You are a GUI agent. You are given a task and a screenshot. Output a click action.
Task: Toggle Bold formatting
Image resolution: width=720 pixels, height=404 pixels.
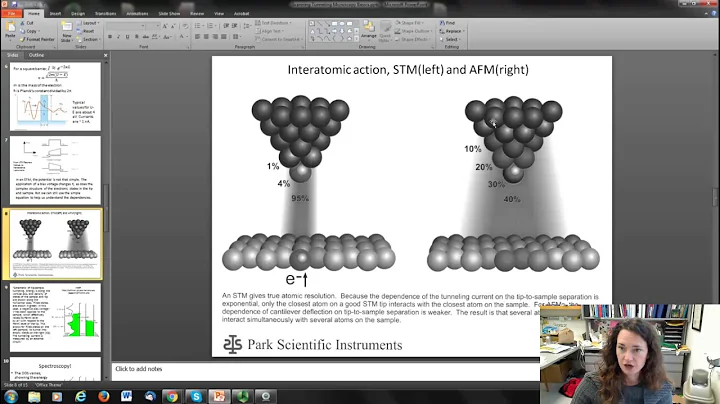point(110,37)
